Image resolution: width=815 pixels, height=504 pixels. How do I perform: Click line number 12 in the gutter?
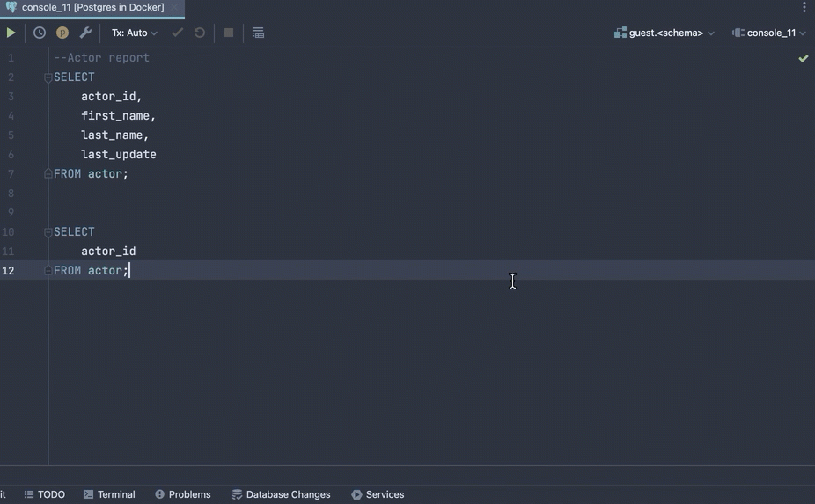8,271
